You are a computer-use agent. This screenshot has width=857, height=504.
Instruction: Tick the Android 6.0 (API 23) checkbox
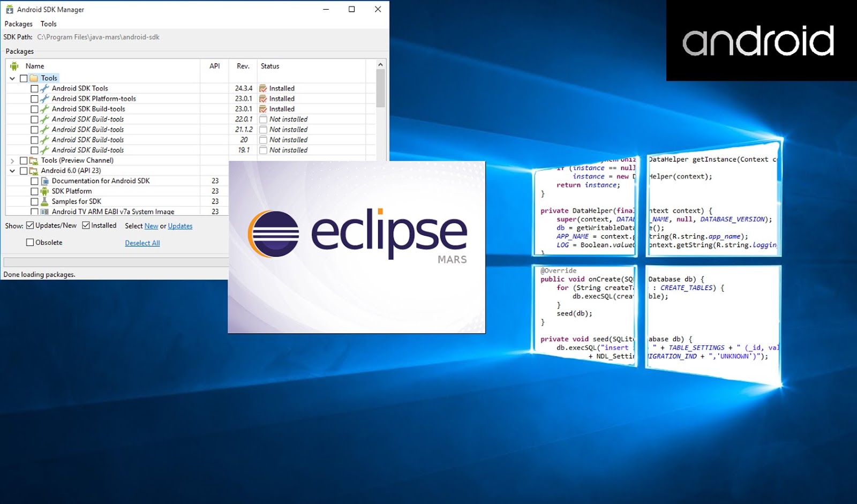pyautogui.click(x=24, y=170)
